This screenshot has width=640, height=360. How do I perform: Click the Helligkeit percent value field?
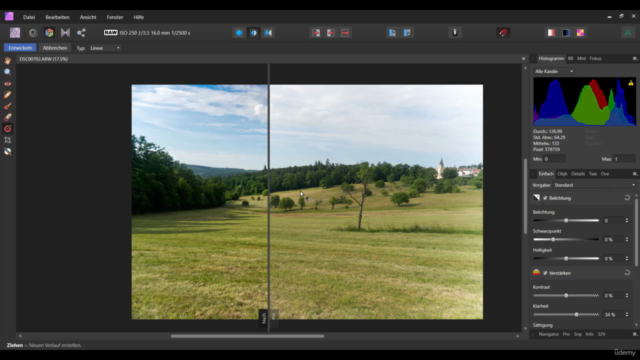click(x=613, y=259)
